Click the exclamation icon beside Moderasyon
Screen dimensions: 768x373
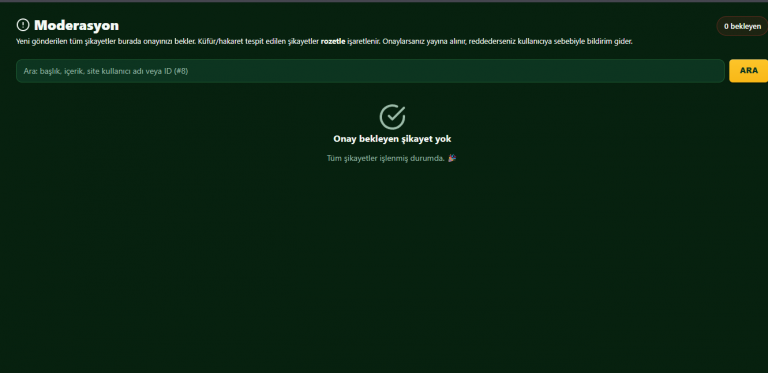[23, 25]
